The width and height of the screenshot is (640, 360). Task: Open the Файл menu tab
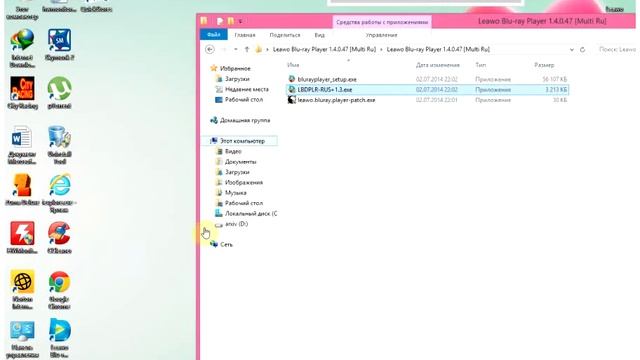(213, 35)
